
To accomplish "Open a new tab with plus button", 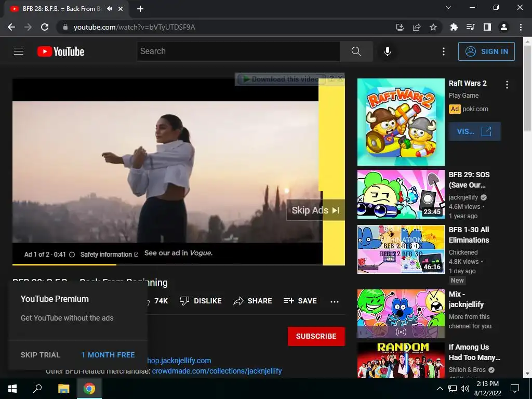I will [x=140, y=9].
